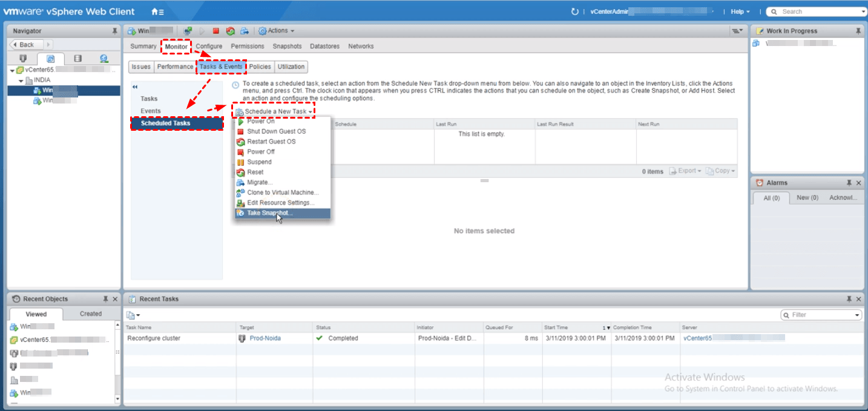
Task: Click the green Power On toolbar icon
Action: click(x=202, y=31)
